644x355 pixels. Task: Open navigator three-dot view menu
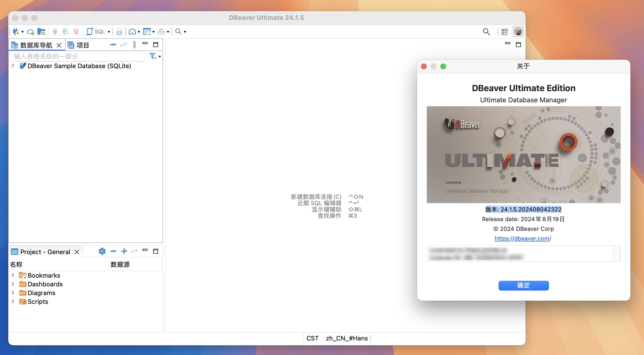[135, 45]
